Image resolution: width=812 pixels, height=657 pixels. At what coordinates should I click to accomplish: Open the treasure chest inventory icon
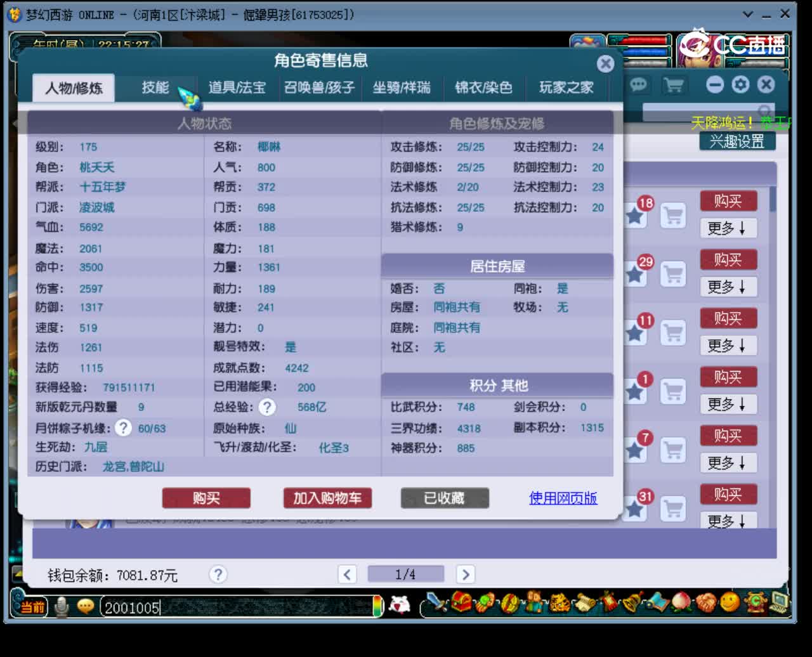click(x=461, y=602)
